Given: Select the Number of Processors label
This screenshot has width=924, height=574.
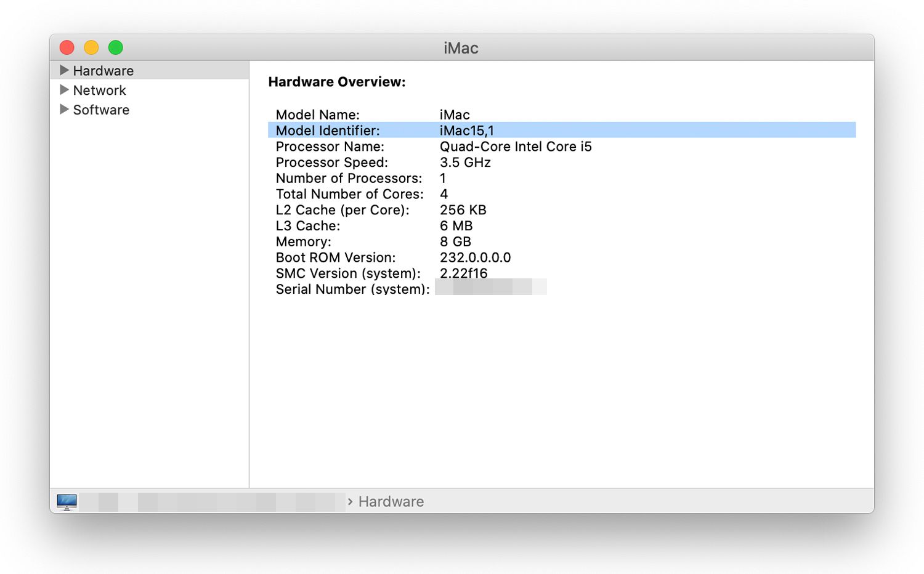Looking at the screenshot, I should point(349,179).
